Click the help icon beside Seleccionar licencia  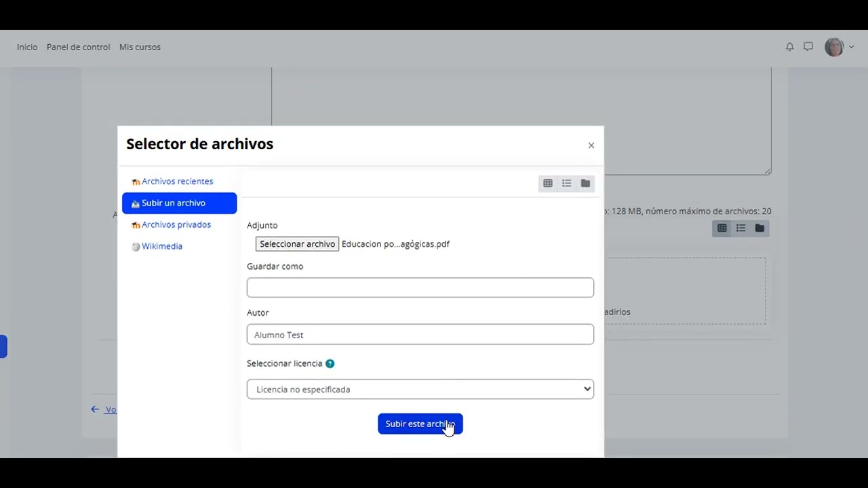click(330, 364)
